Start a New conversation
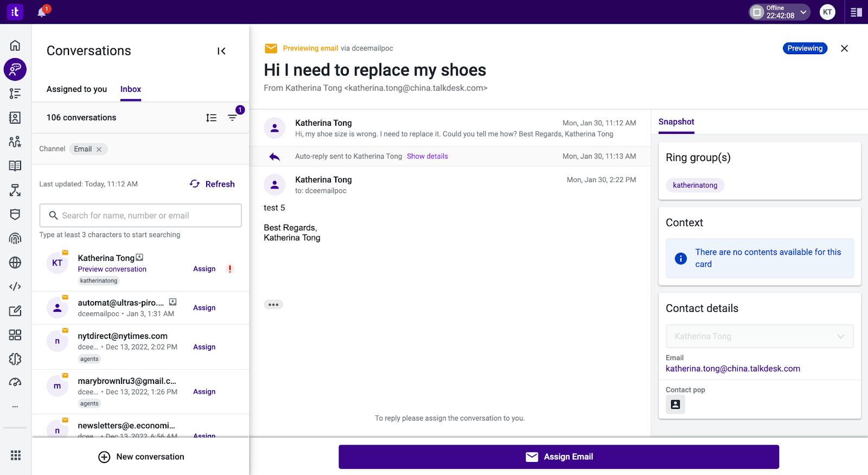 (x=141, y=457)
